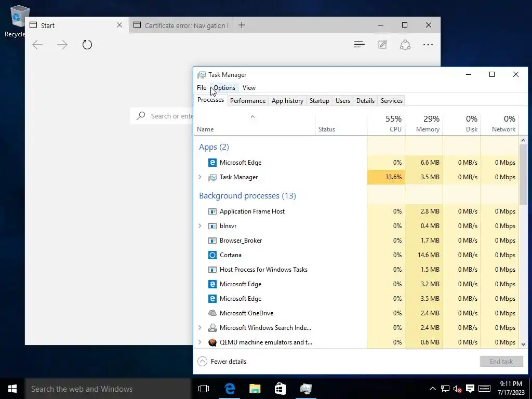Sort processes by Status column
Image resolution: width=532 pixels, height=399 pixels.
[341, 125]
